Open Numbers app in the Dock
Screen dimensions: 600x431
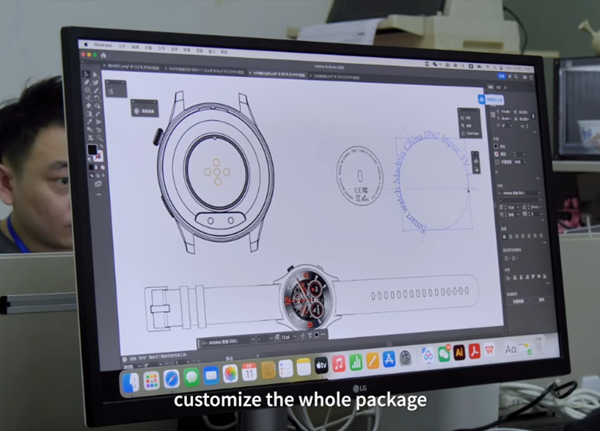click(356, 362)
